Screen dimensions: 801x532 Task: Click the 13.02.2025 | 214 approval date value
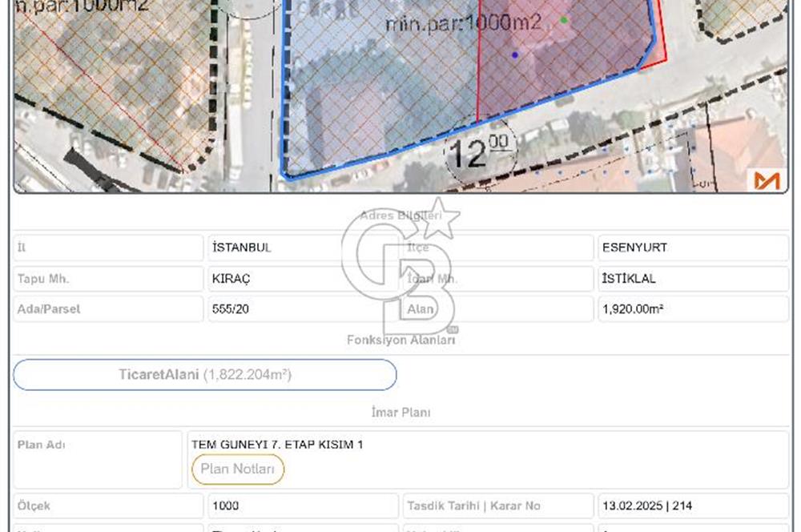(x=647, y=506)
